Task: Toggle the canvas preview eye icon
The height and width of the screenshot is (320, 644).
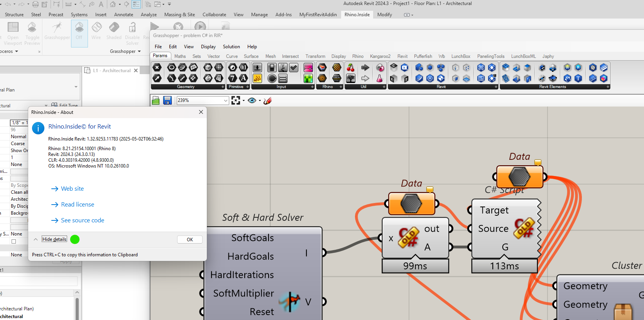Action: (252, 100)
